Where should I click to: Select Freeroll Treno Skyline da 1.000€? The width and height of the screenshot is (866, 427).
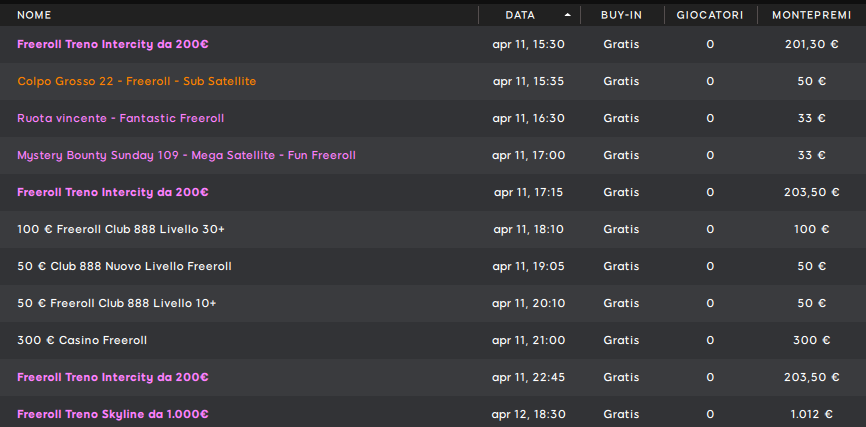click(112, 414)
